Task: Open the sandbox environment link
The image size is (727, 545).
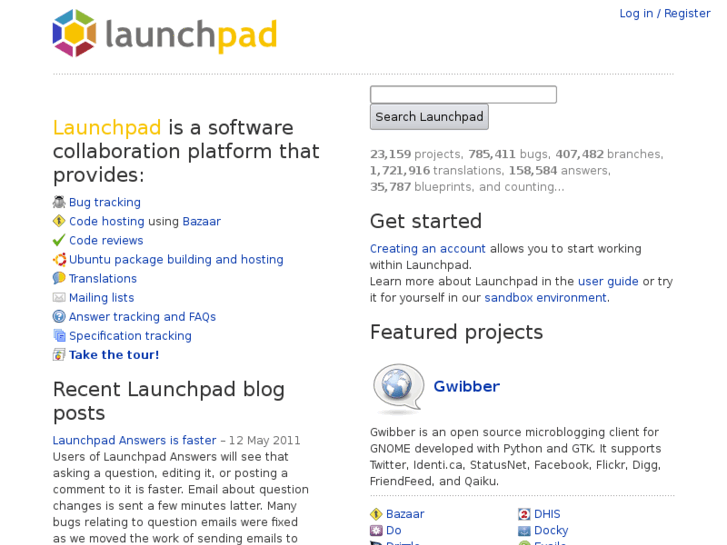Action: (x=546, y=297)
